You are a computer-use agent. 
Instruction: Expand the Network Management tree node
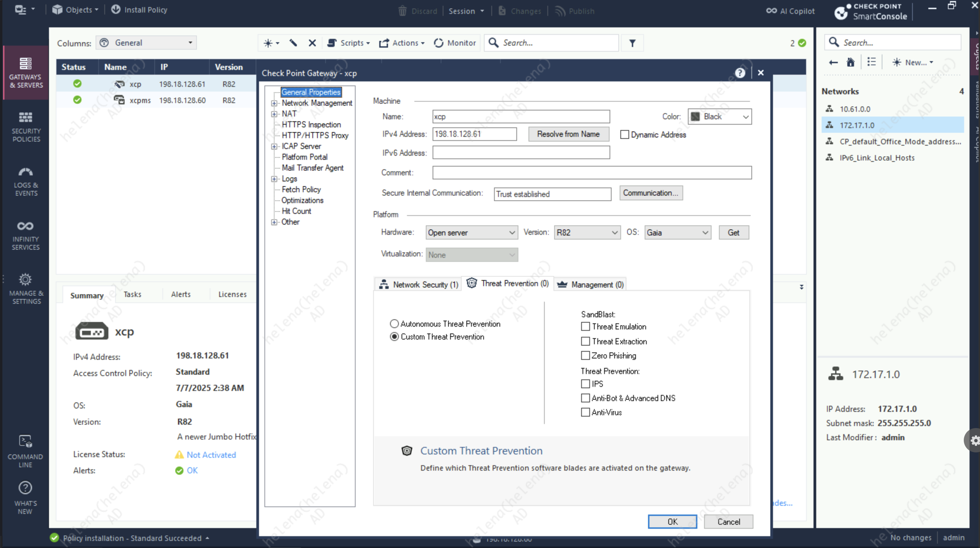coord(274,103)
